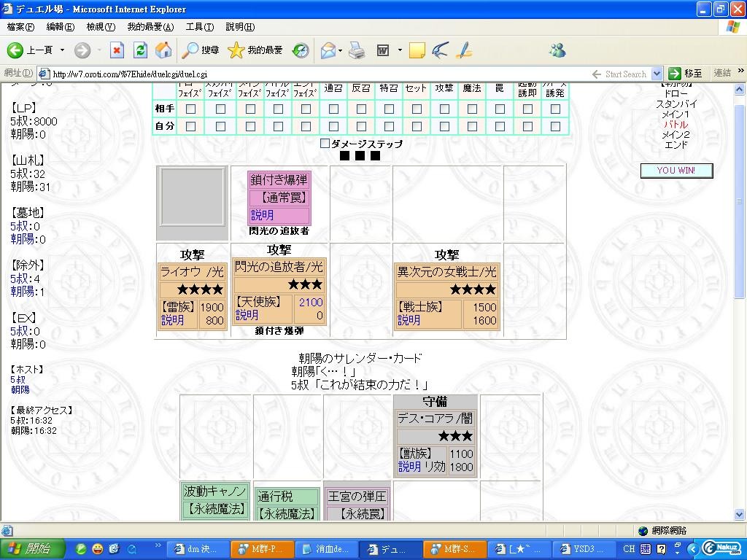
Task: Click the 波動キャノン continuous spell card
Action: click(215, 500)
